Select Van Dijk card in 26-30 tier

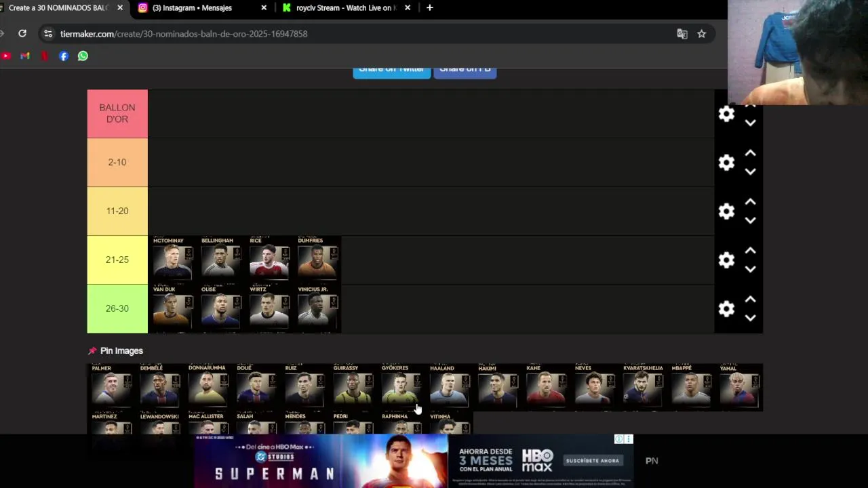172,309
